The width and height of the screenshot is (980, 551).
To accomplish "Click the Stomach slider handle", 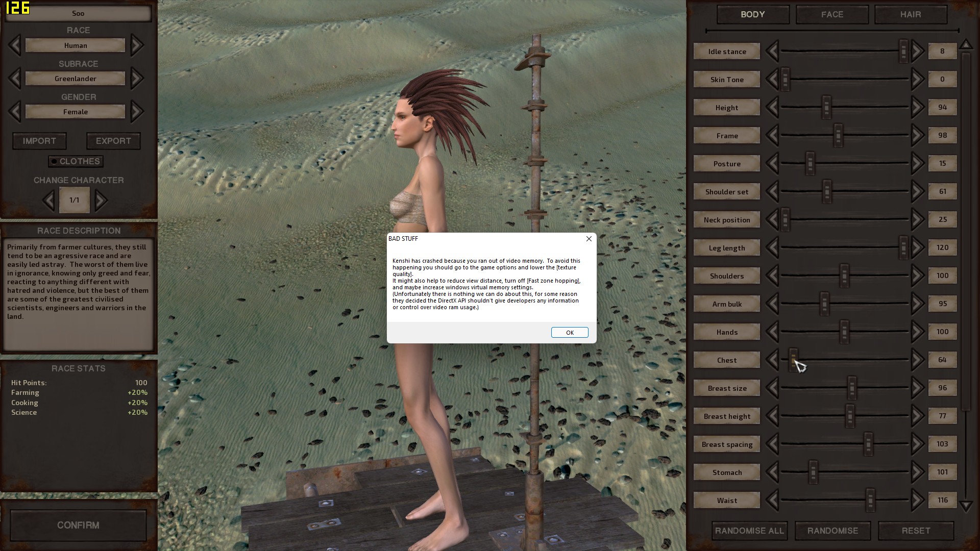I will click(x=813, y=472).
